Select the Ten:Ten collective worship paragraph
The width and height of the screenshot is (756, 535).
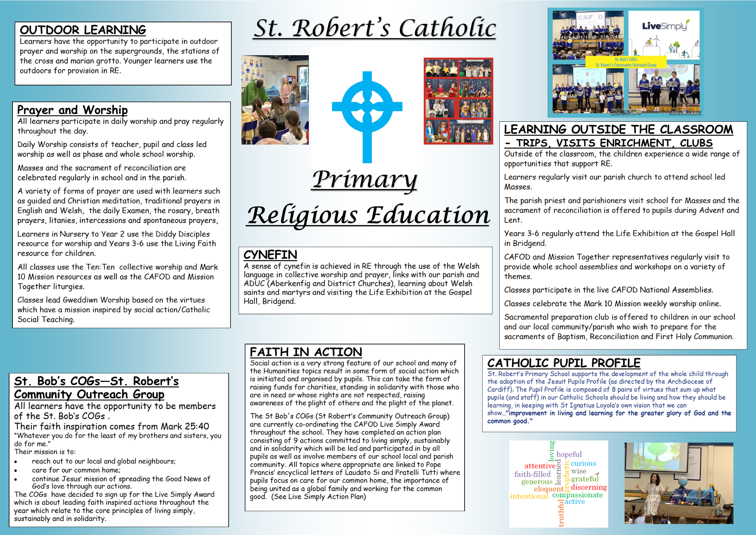pyautogui.click(x=118, y=277)
